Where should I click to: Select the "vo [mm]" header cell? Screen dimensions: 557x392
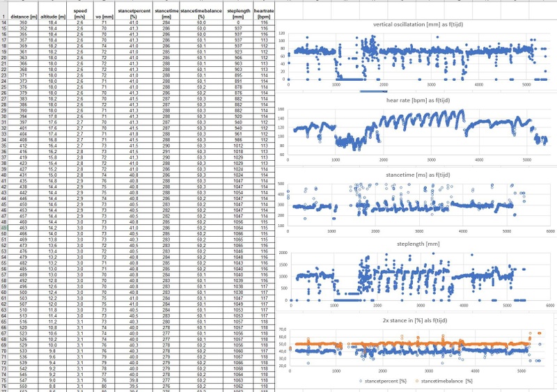pos(104,11)
